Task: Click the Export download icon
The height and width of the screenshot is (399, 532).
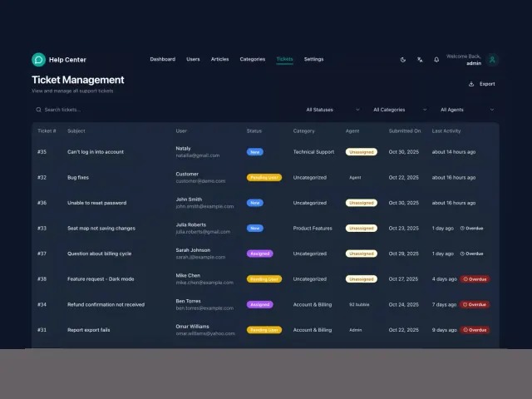Action: [471, 84]
